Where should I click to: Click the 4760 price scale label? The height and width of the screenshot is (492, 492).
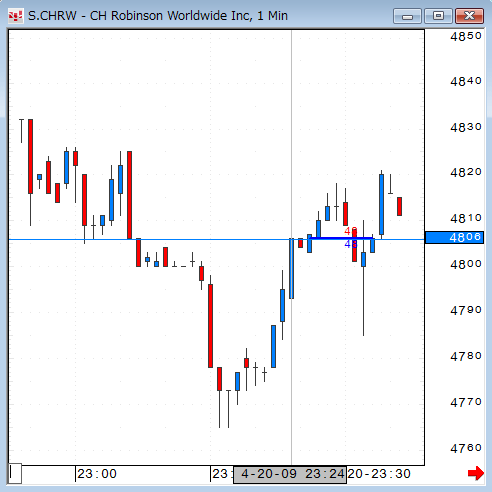(466, 448)
